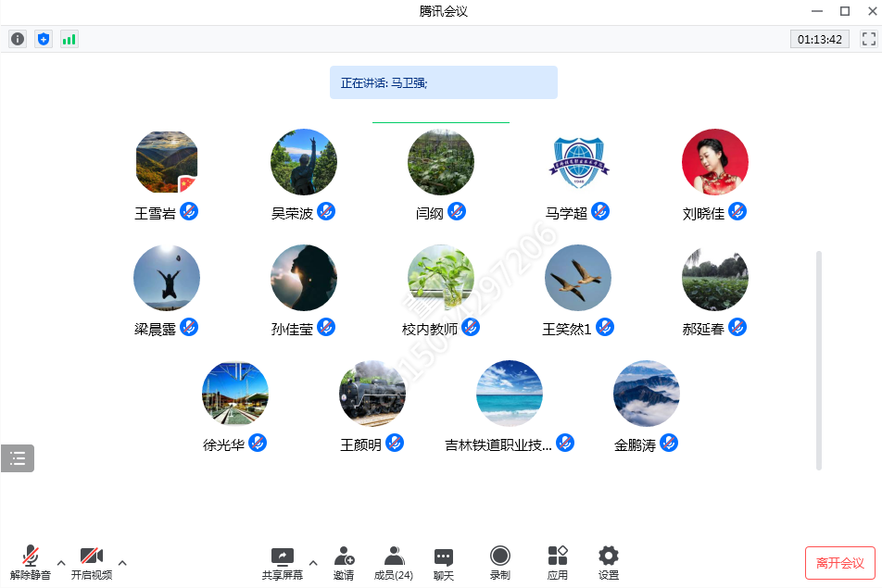Expand share screen options arrow

click(313, 562)
